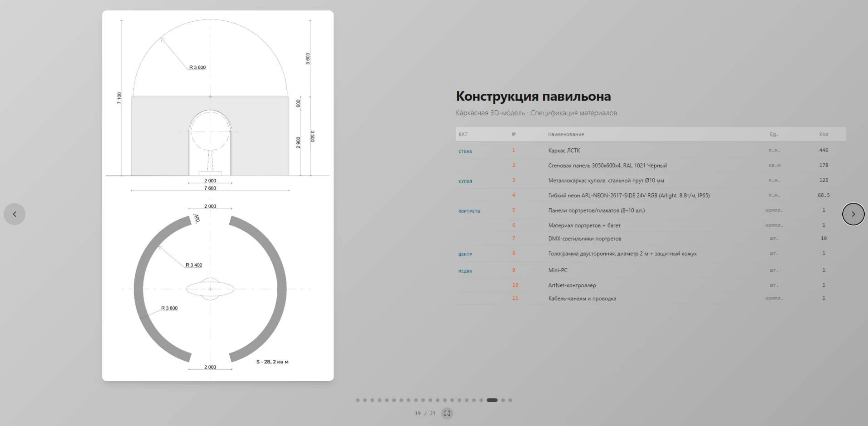Click the 'МЕДИА' category label
The width and height of the screenshot is (868, 426).
click(x=465, y=272)
